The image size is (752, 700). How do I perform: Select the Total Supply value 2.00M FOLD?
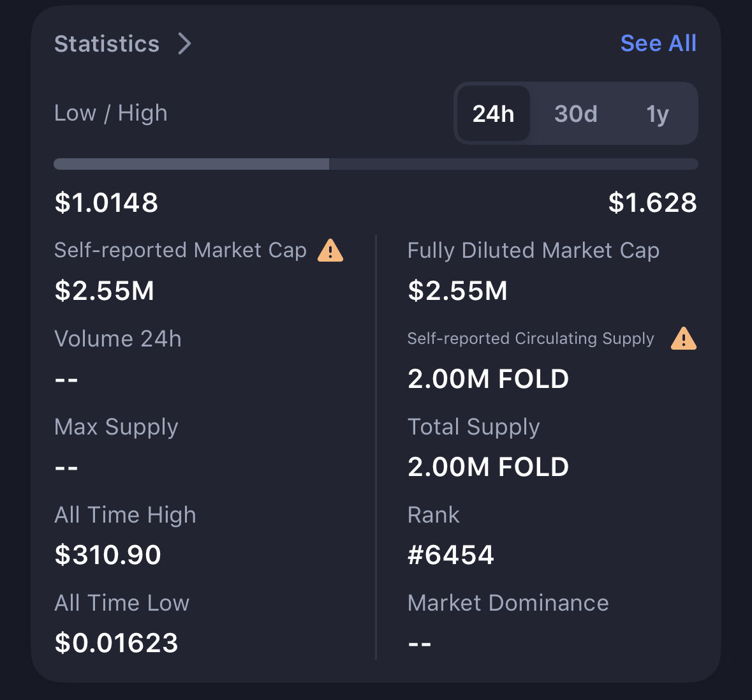[488, 466]
